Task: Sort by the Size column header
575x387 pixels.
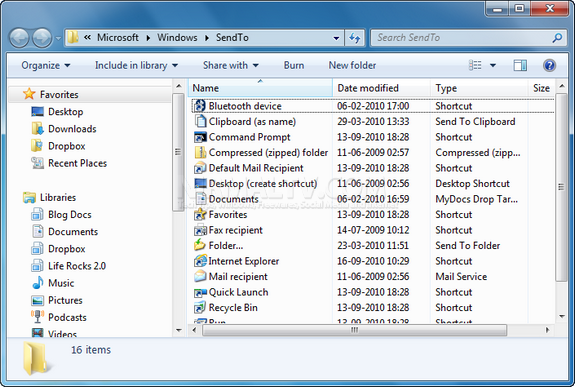Action: click(541, 88)
